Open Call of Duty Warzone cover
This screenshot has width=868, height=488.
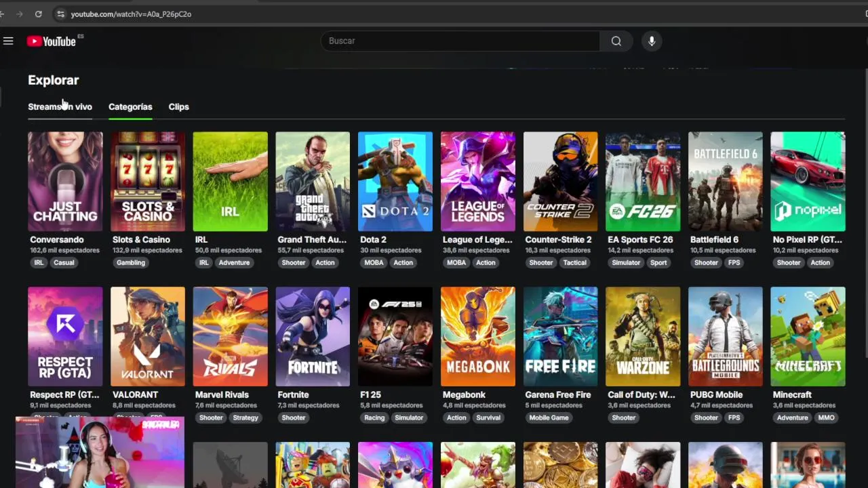tap(643, 337)
